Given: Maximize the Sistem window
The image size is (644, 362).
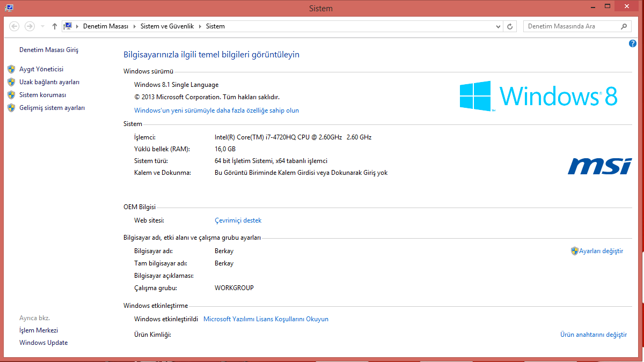Looking at the screenshot, I should 607,5.
